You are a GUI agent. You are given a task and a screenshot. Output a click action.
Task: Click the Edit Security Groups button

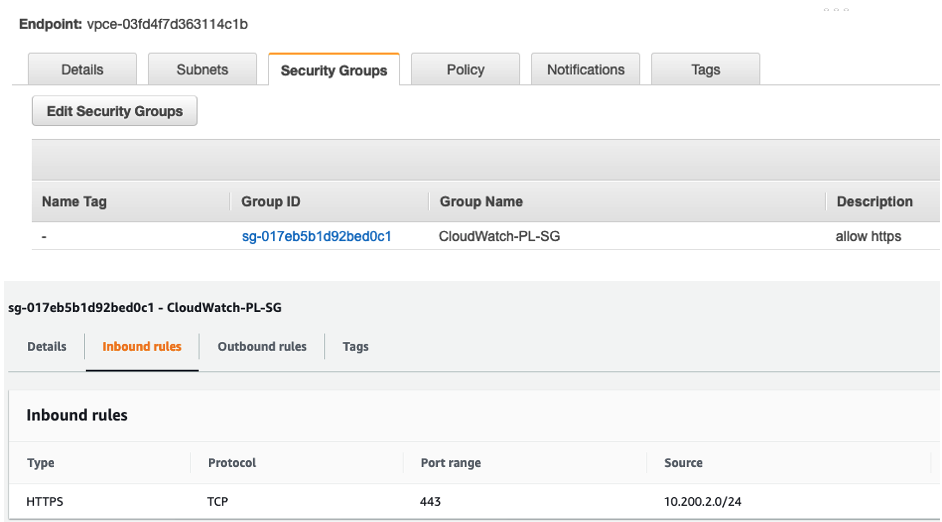pos(115,111)
